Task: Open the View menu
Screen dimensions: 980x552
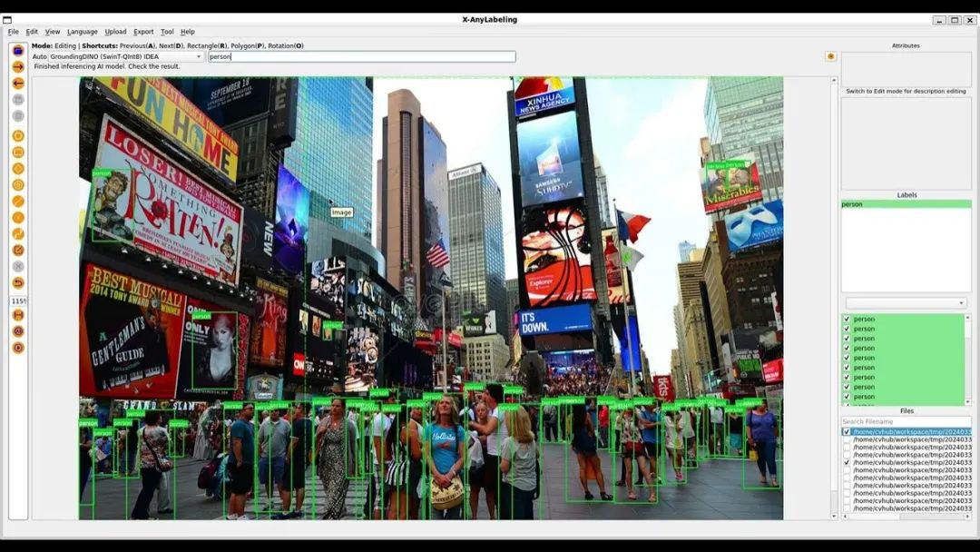Action: coord(53,32)
